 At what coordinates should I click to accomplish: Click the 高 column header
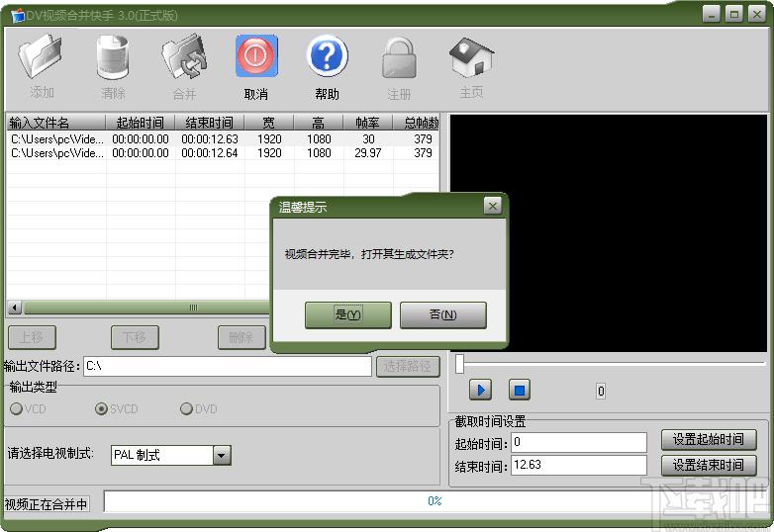coord(319,123)
